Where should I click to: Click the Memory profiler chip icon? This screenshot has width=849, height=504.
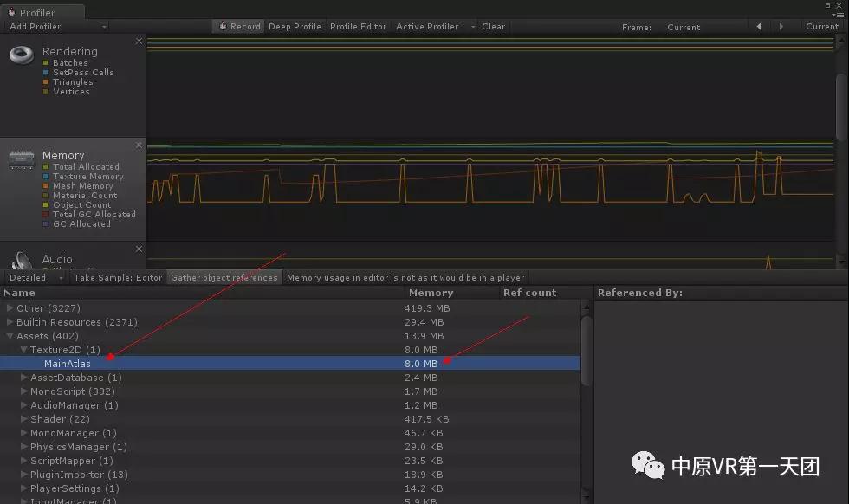[22, 160]
